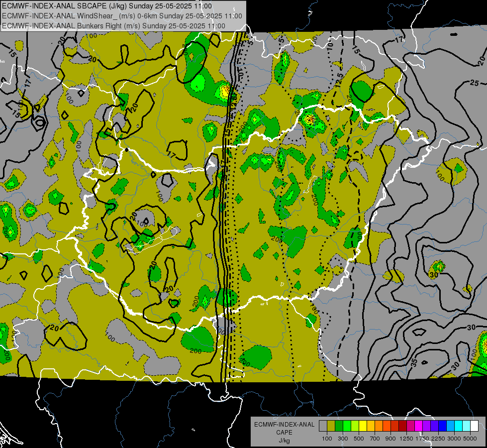Click the 700 legend scale value

(x=375, y=439)
